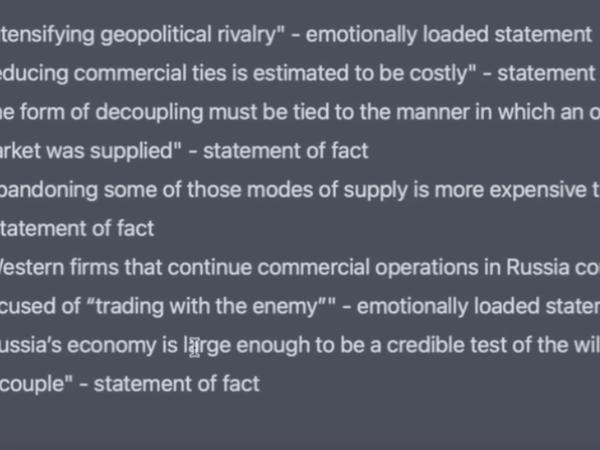600x450 pixels.
Task: Click the word "decoupling" in third line
Action: click(x=149, y=112)
